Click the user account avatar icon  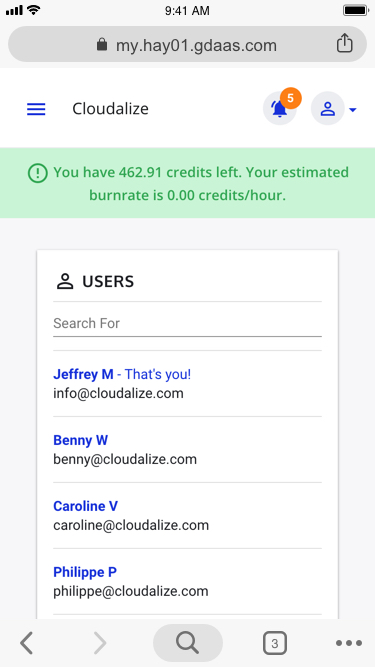tap(327, 108)
